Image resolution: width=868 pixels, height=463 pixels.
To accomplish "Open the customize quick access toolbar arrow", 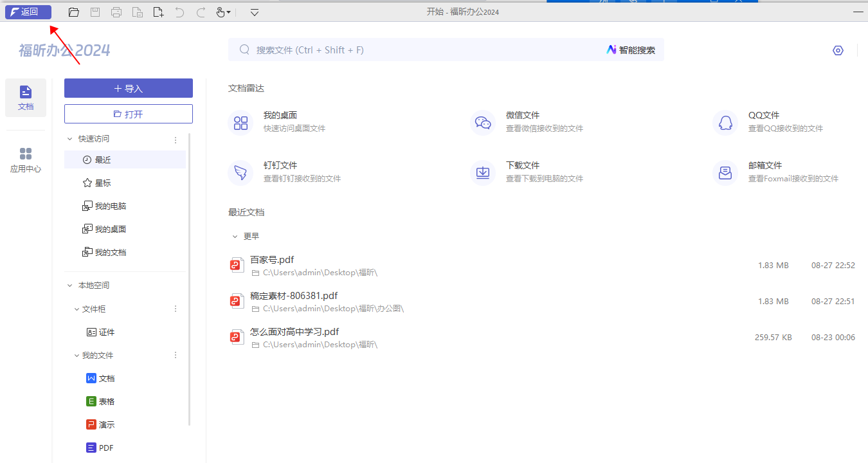I will tap(255, 12).
